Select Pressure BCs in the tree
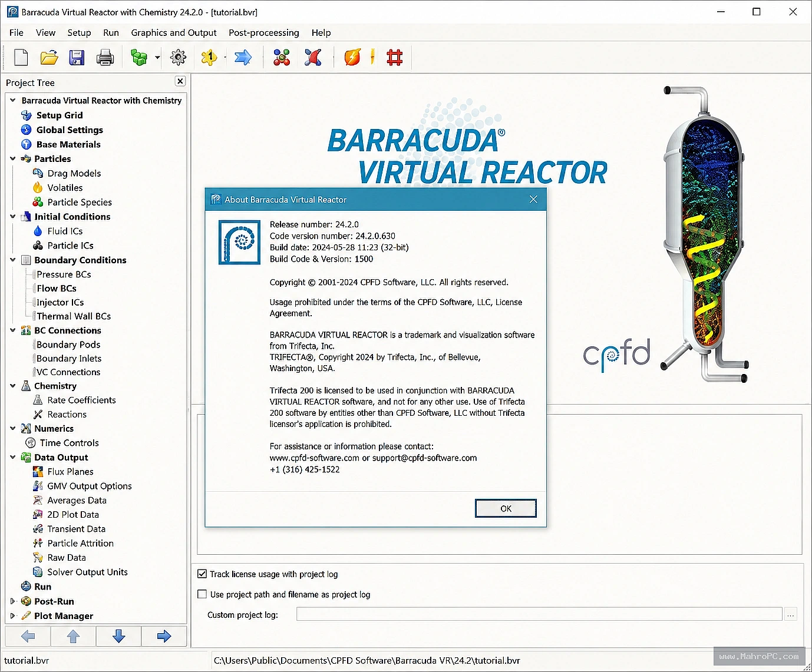812x672 pixels. pyautogui.click(x=64, y=274)
